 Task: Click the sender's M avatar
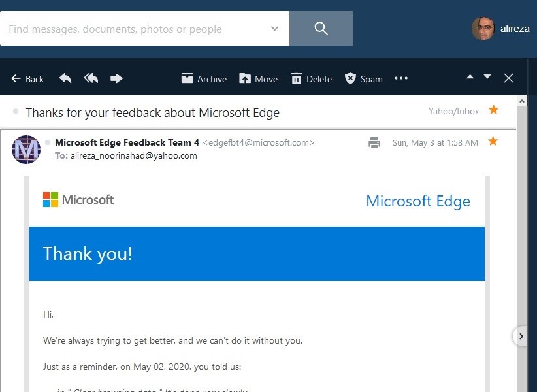(26, 150)
